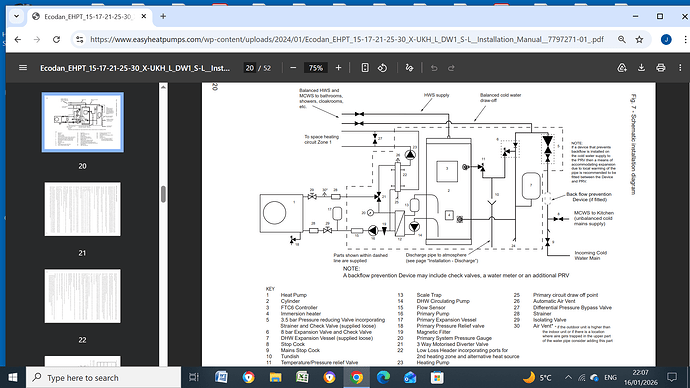Save PDF to Google Drive icon

coord(622,68)
